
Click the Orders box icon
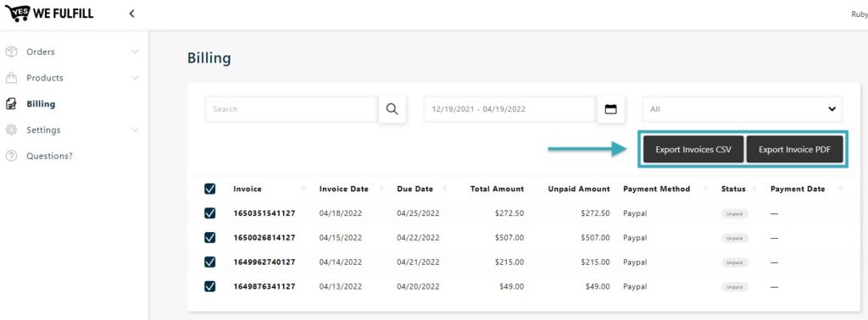coord(11,52)
